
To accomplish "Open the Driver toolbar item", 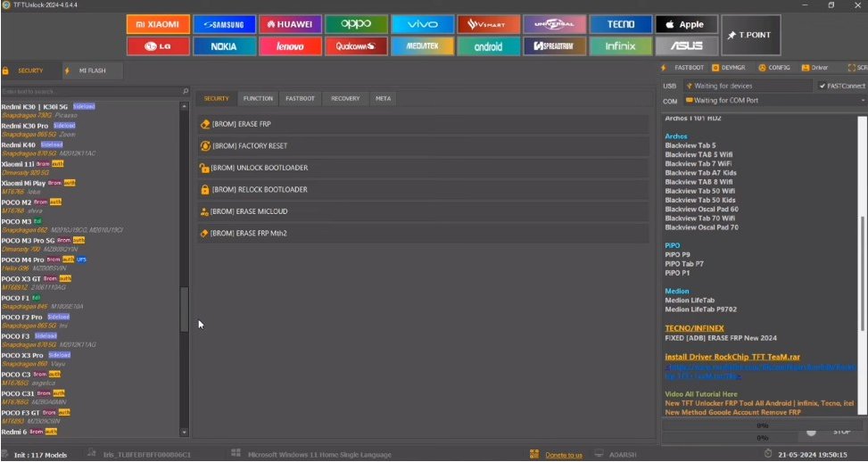I will (x=814, y=68).
